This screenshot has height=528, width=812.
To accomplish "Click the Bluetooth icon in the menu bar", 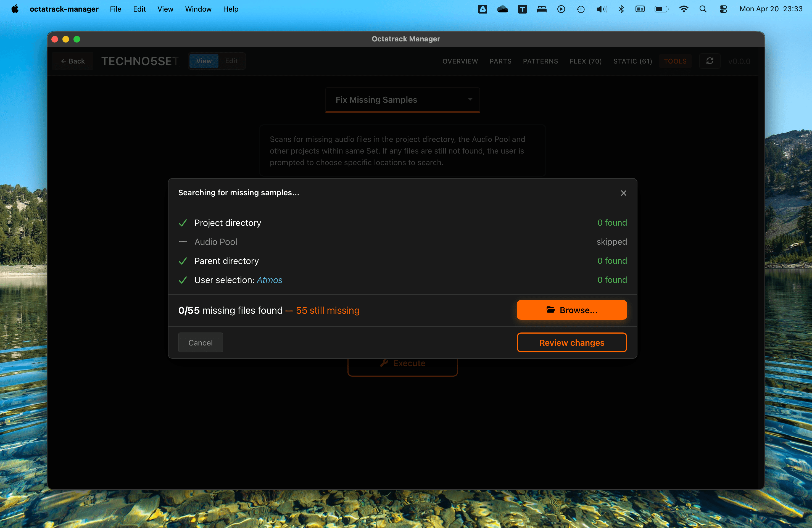I will point(621,9).
